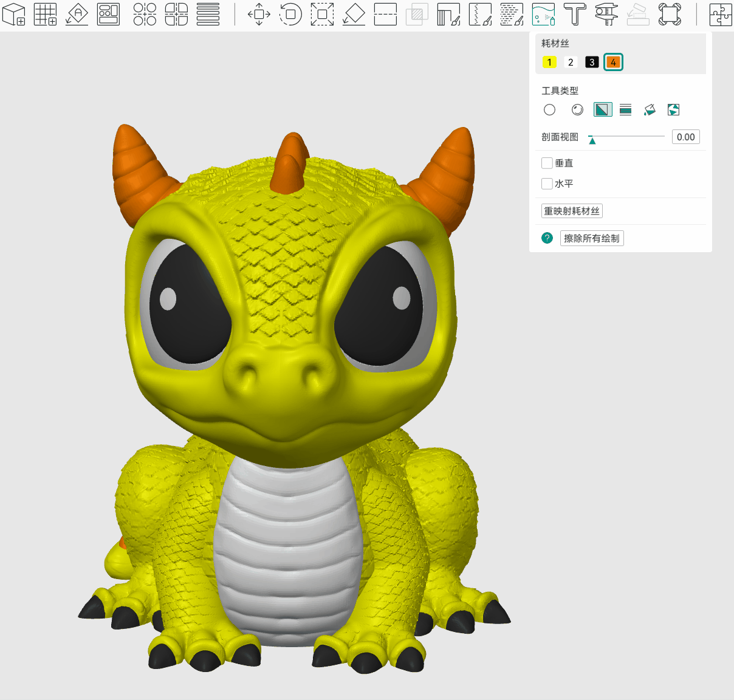Image resolution: width=734 pixels, height=700 pixels.
Task: Open the Supports painting tool
Action: (x=448, y=14)
